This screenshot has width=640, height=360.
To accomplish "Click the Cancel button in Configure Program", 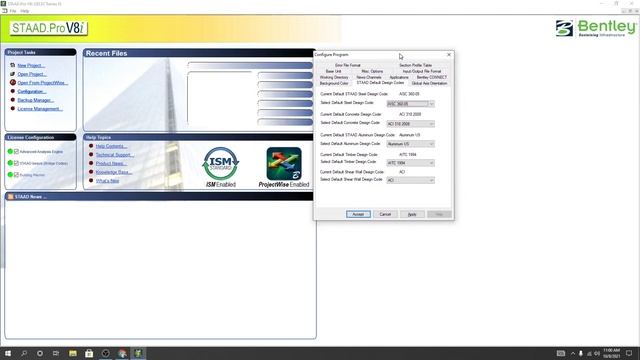I will [x=385, y=214].
